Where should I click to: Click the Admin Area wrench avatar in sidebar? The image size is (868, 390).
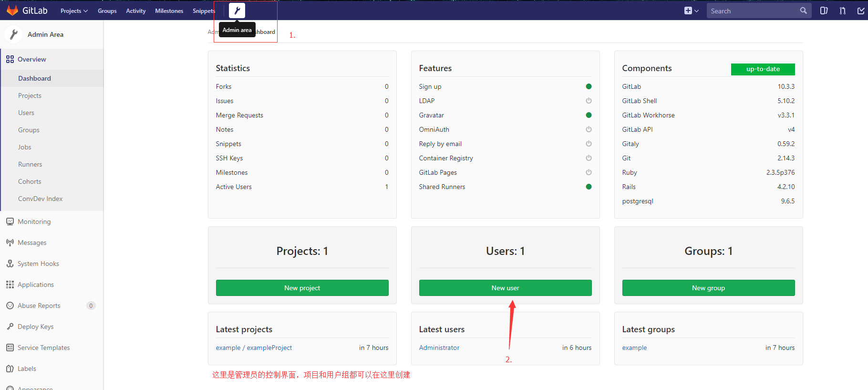(13, 34)
